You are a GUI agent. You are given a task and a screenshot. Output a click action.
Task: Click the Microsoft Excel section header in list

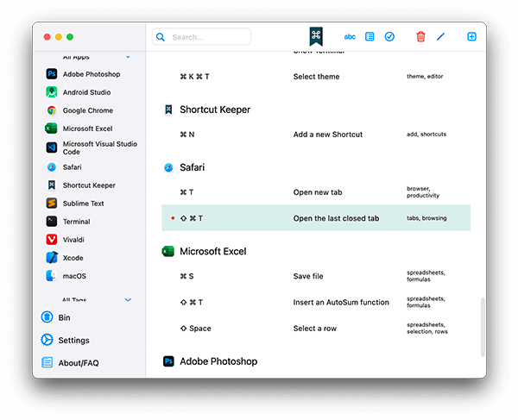pyautogui.click(x=205, y=252)
